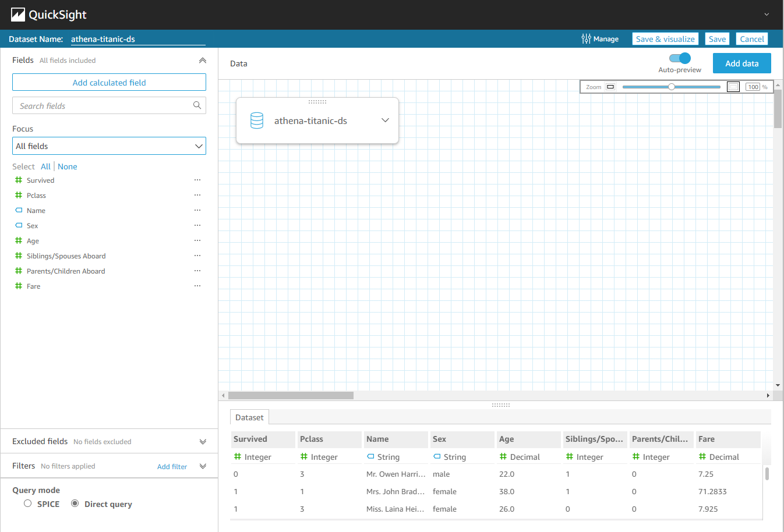The width and height of the screenshot is (784, 532).
Task: Click the zoom percentage box showing 100
Action: pyautogui.click(x=753, y=87)
